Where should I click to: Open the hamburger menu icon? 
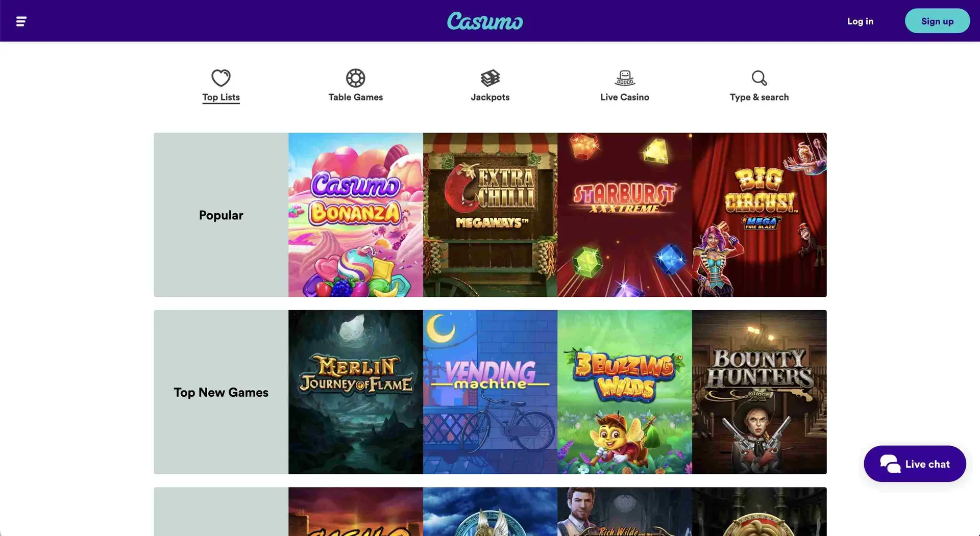pos(21,21)
